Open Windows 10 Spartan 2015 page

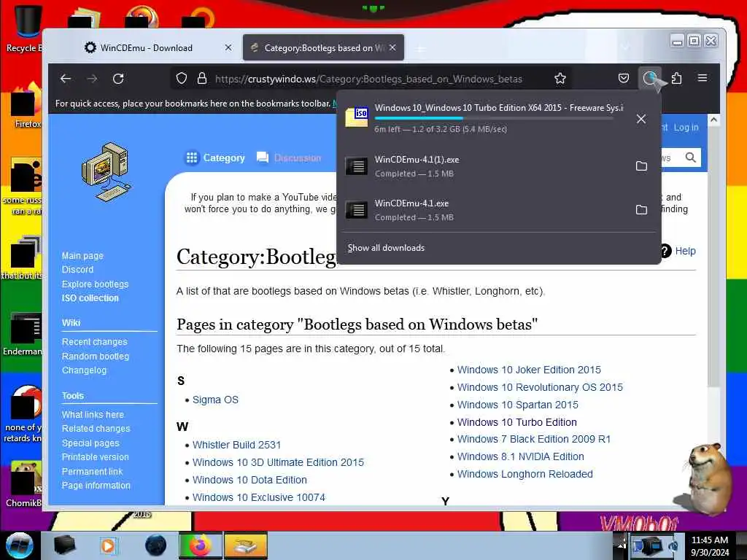[x=518, y=405]
